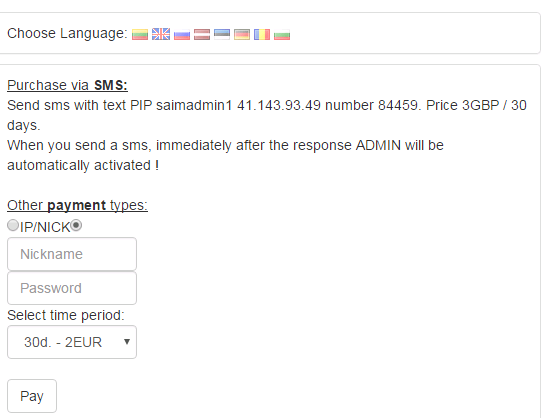Open the time period dropdown
This screenshot has height=418, width=546.
pos(72,342)
